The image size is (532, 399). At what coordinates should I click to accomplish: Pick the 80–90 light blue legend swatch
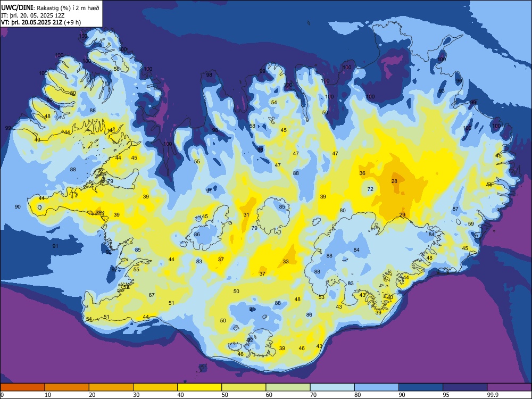[377, 387]
